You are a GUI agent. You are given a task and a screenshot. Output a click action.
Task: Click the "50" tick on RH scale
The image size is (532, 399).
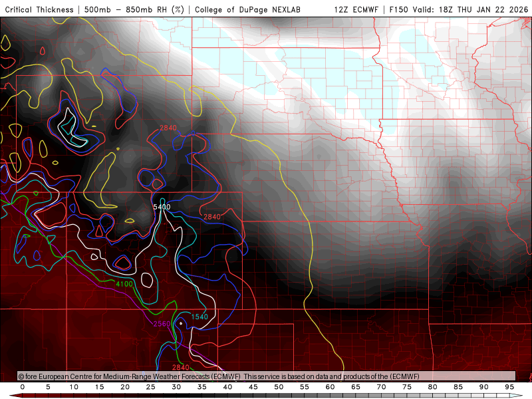[x=279, y=387]
